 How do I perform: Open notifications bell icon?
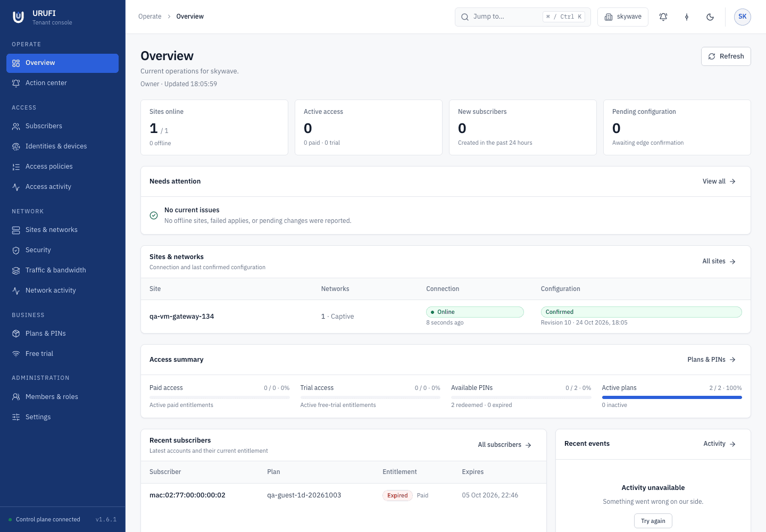663,17
